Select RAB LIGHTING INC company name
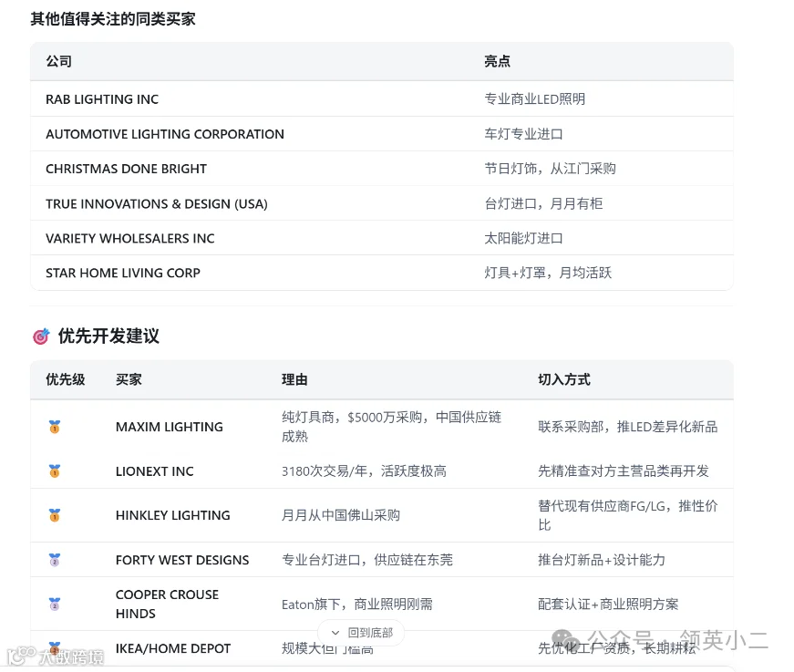The image size is (794, 672). tap(102, 99)
